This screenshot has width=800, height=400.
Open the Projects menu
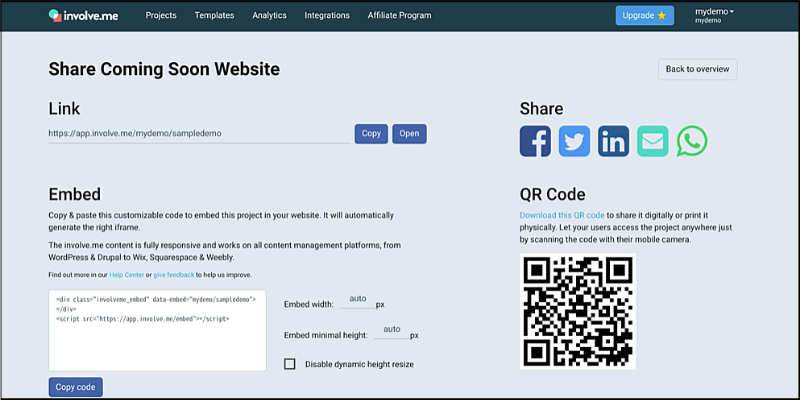coord(161,15)
